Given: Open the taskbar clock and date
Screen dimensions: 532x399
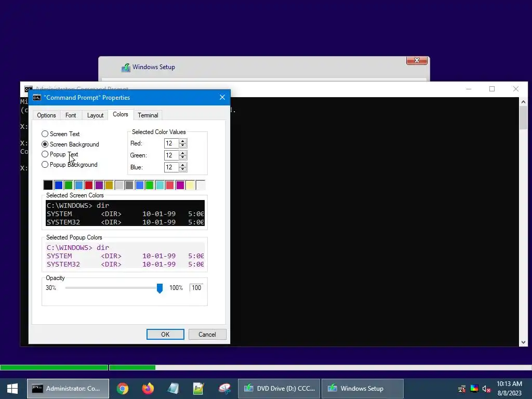Looking at the screenshot, I should click(x=509, y=389).
